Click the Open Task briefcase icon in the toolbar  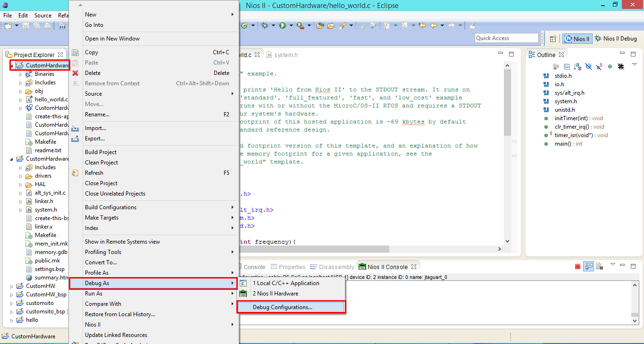[x=331, y=25]
